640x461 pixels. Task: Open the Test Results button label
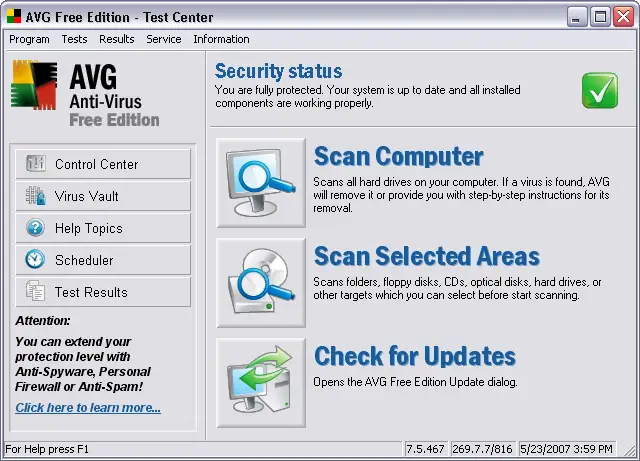[x=91, y=292]
